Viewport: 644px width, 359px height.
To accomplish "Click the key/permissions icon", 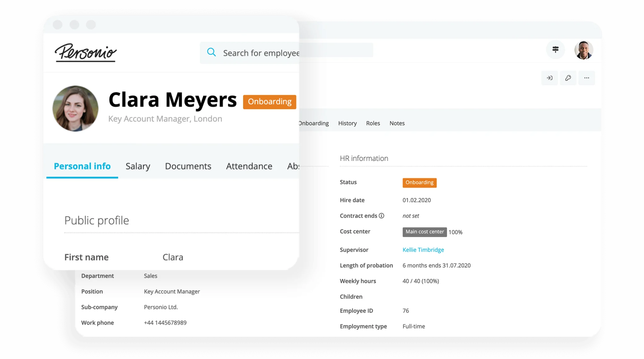I will [568, 78].
